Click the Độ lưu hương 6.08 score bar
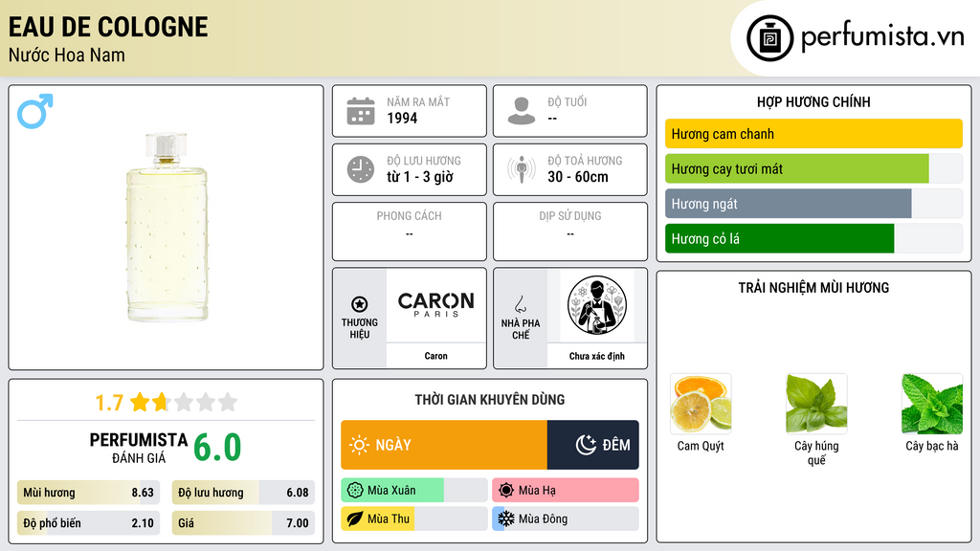980x551 pixels. coord(243,493)
